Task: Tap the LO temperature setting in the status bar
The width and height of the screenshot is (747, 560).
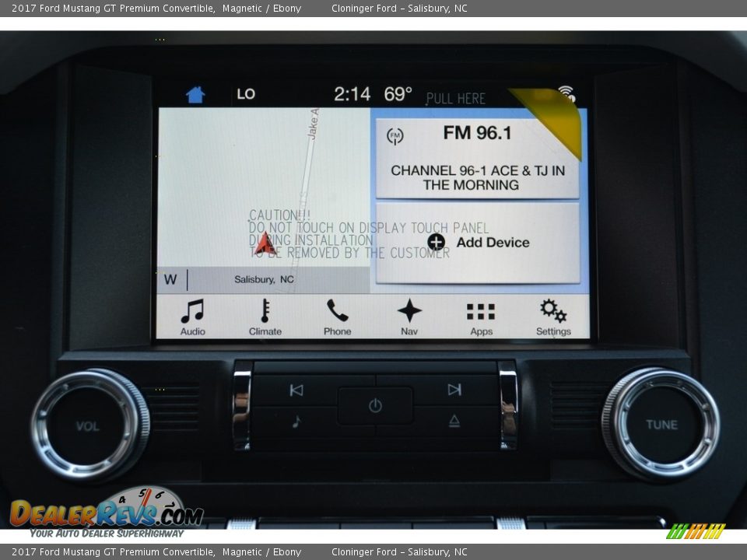Action: click(246, 94)
